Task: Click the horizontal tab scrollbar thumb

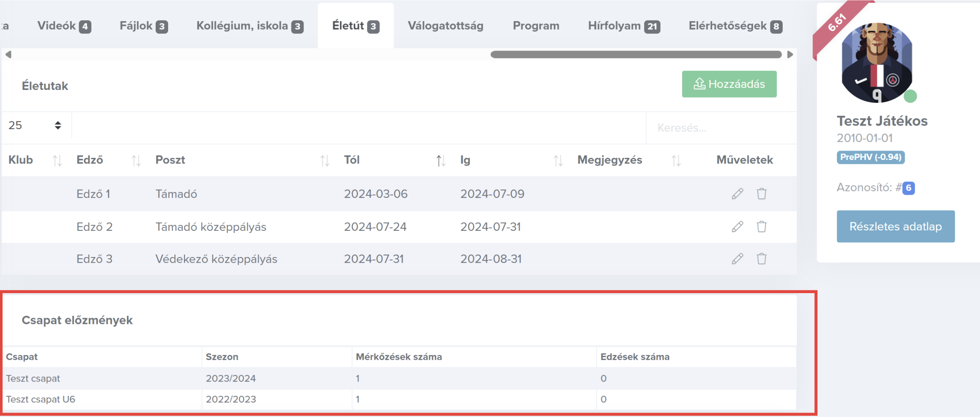Action: tap(636, 55)
